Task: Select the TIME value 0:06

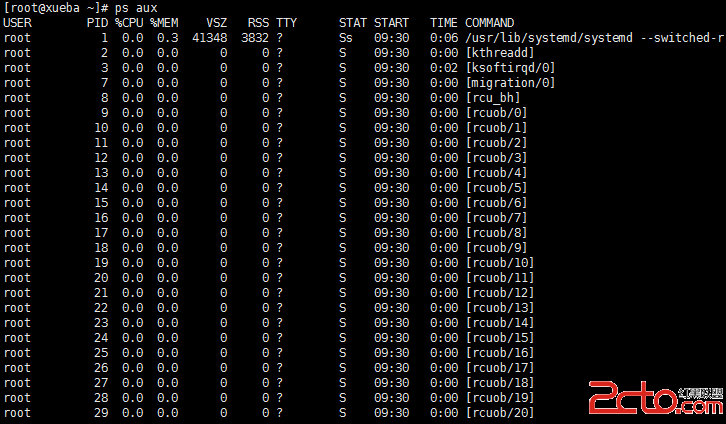Action: (444, 38)
